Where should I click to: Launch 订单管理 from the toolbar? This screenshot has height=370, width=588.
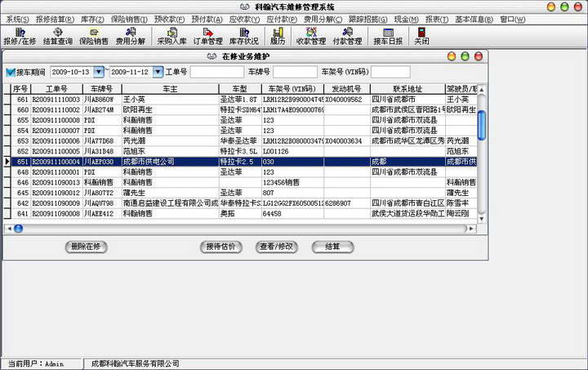click(207, 36)
